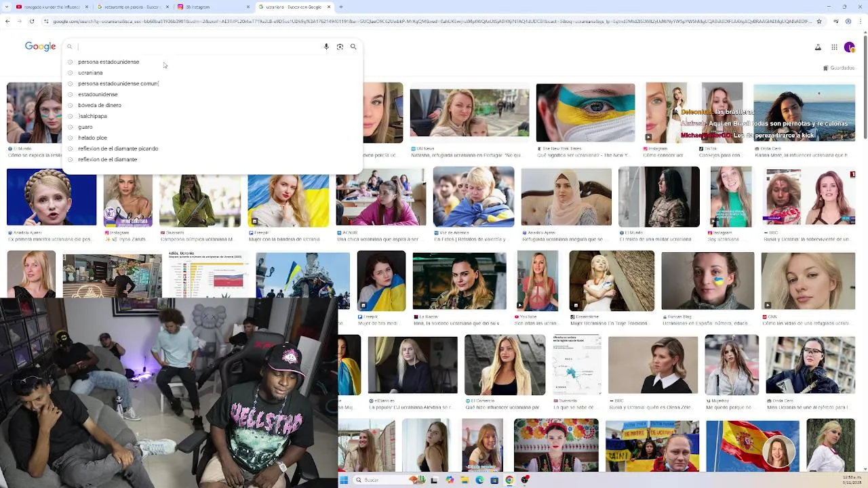Image resolution: width=868 pixels, height=488 pixels.
Task: Click the voice search microphone icon
Action: coord(326,47)
